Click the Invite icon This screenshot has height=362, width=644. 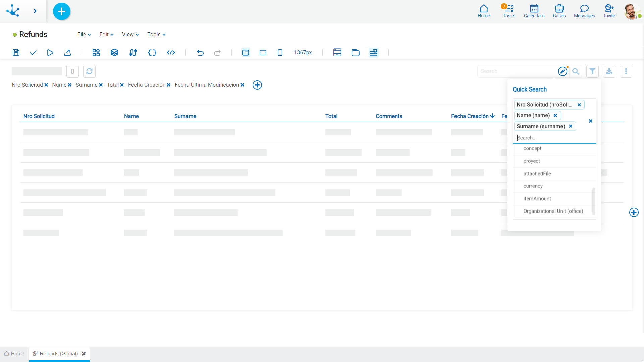610,11
